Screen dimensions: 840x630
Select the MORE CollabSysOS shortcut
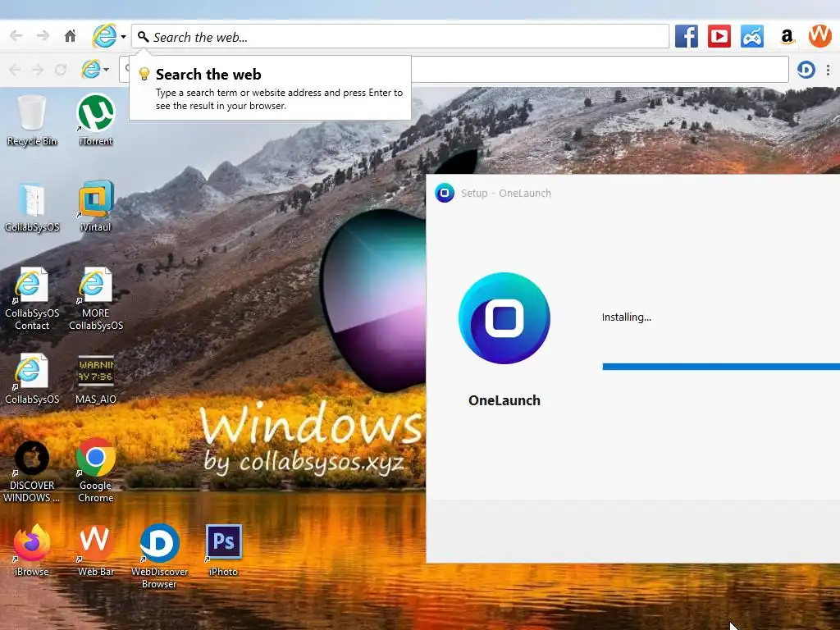pos(96,299)
